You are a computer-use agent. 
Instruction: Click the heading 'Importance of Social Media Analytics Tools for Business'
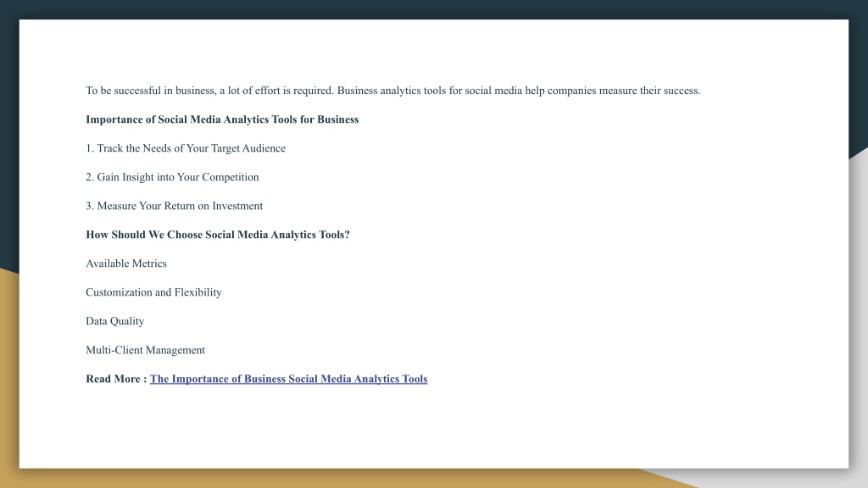point(222,119)
